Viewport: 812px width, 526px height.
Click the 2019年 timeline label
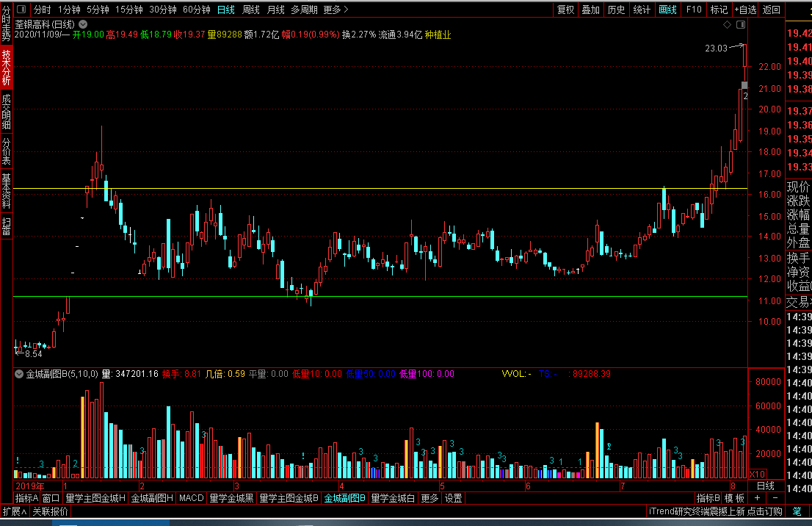click(x=30, y=486)
